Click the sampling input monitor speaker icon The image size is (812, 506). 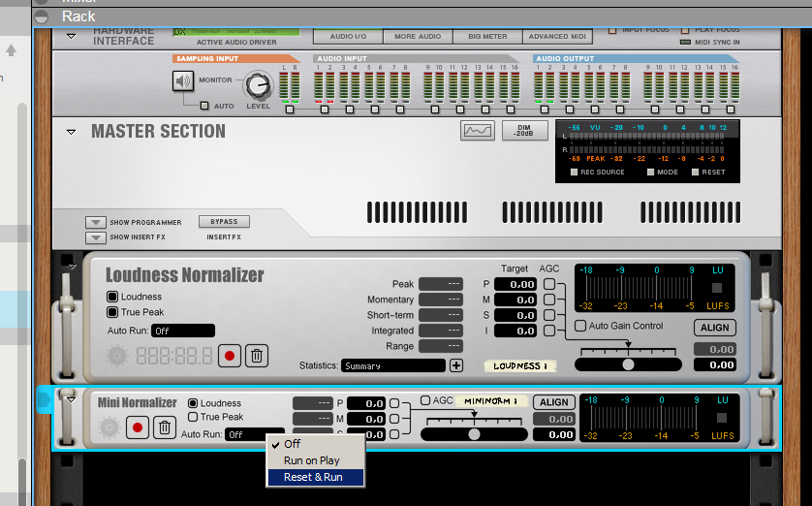click(183, 80)
